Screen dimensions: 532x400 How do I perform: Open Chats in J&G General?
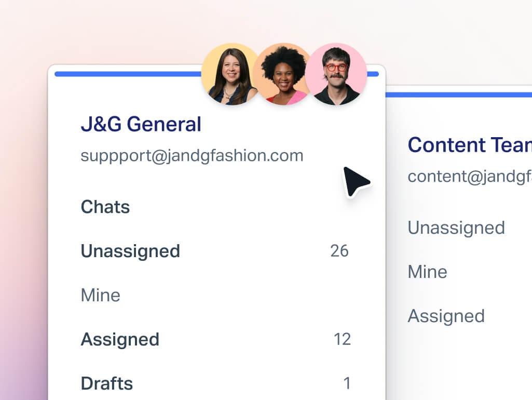[105, 207]
